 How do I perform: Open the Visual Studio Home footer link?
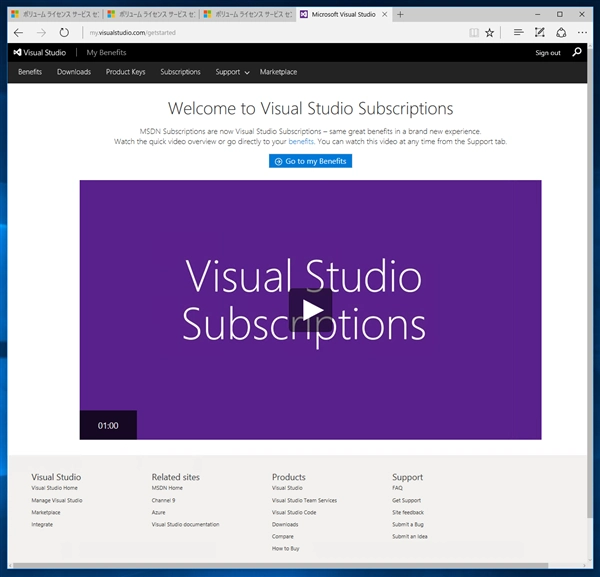54,488
